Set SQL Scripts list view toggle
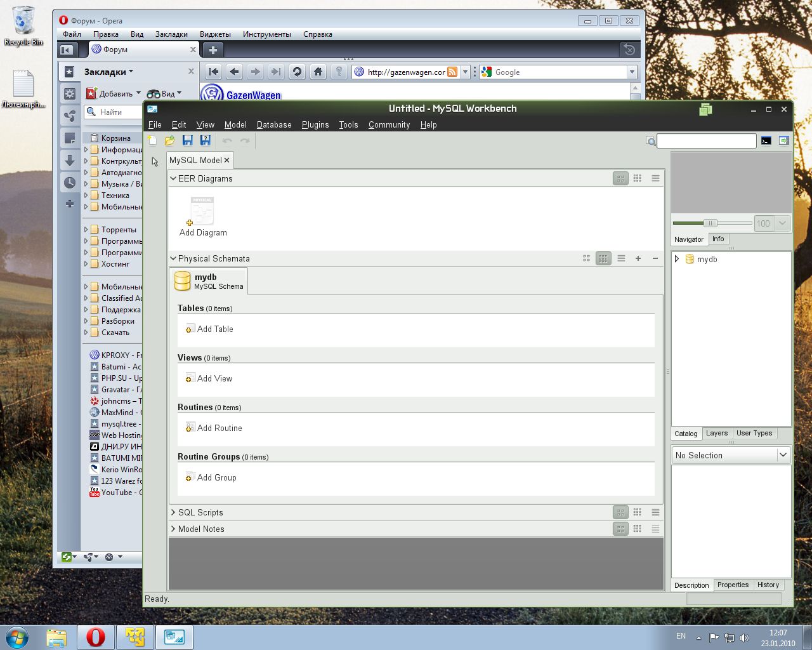 click(x=655, y=512)
